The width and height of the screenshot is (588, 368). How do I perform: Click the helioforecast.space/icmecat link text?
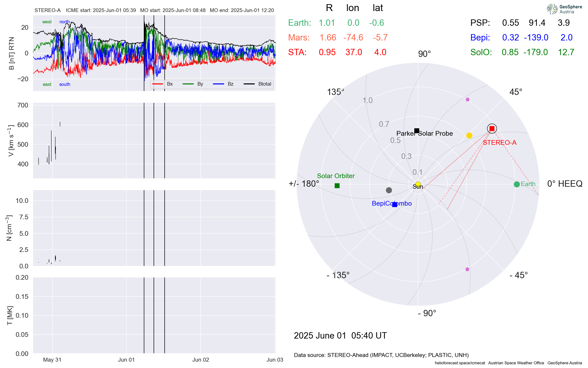[x=460, y=363]
